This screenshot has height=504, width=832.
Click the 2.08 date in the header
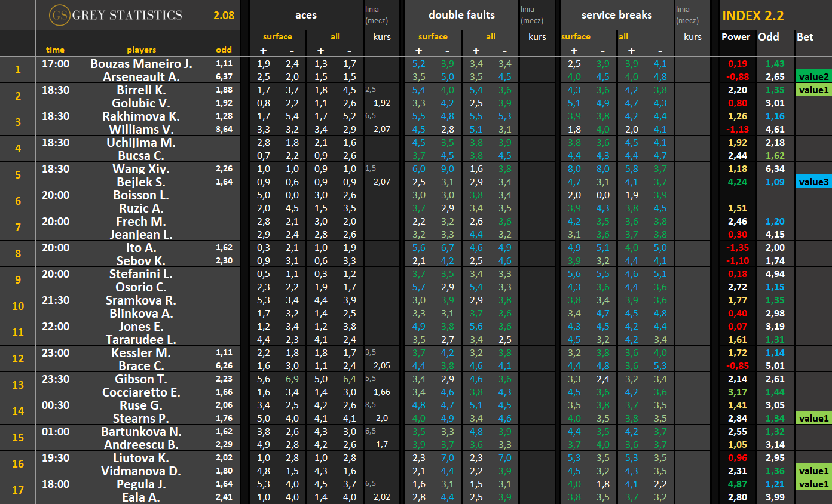click(x=224, y=15)
